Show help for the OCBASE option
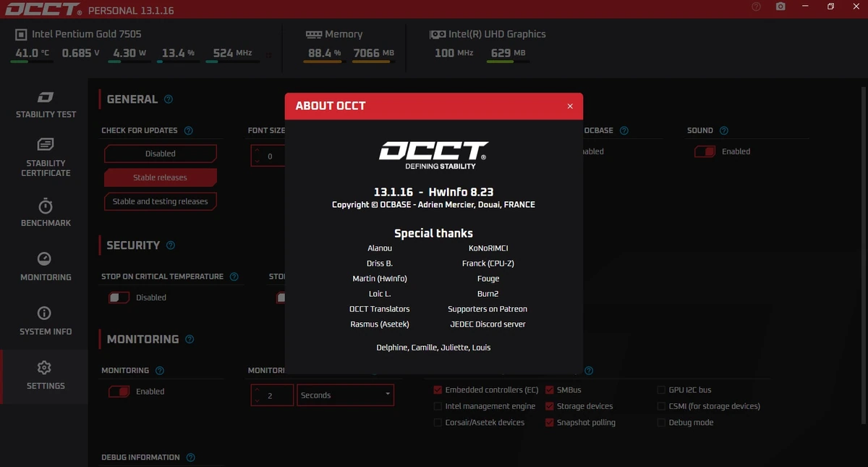Screen dimensions: 868x467 tap(624, 131)
